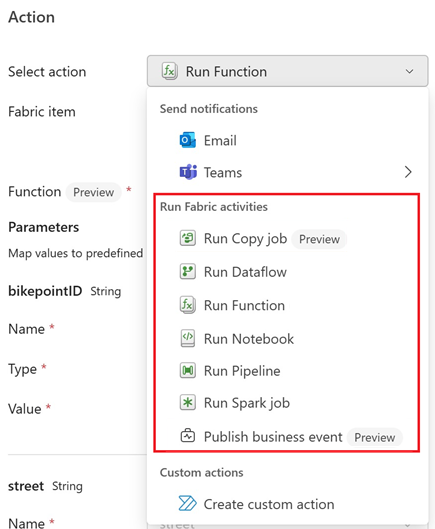435x529 pixels.
Task: Select Run Dataflow action
Action: 287,272
